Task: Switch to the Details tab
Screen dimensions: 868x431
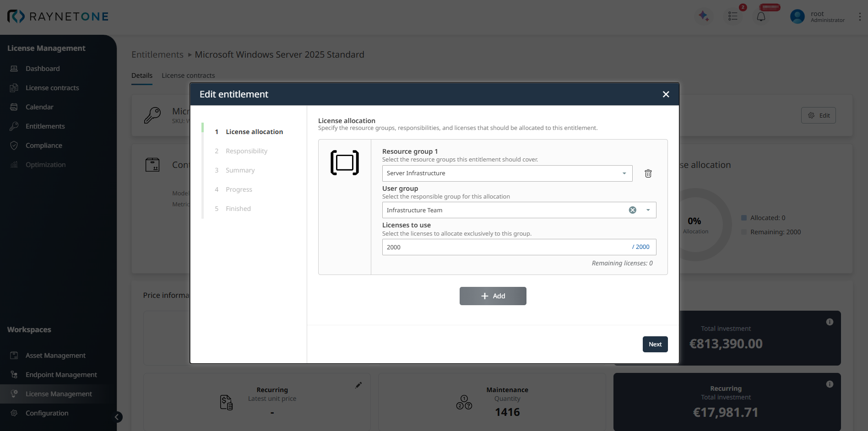Action: [x=142, y=75]
